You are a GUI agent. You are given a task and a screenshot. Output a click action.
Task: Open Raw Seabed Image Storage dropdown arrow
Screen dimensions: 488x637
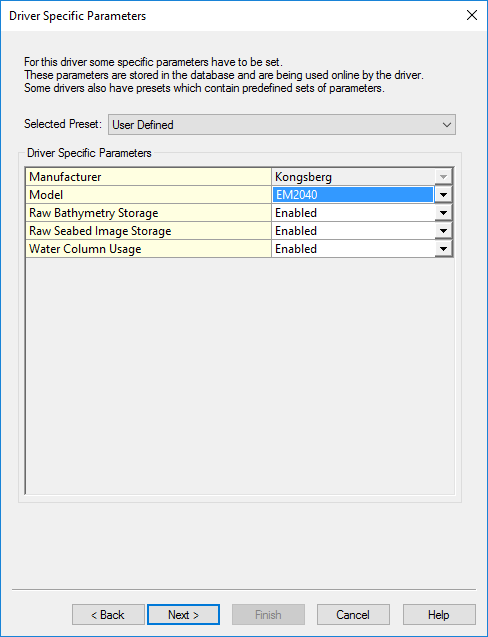coord(443,231)
